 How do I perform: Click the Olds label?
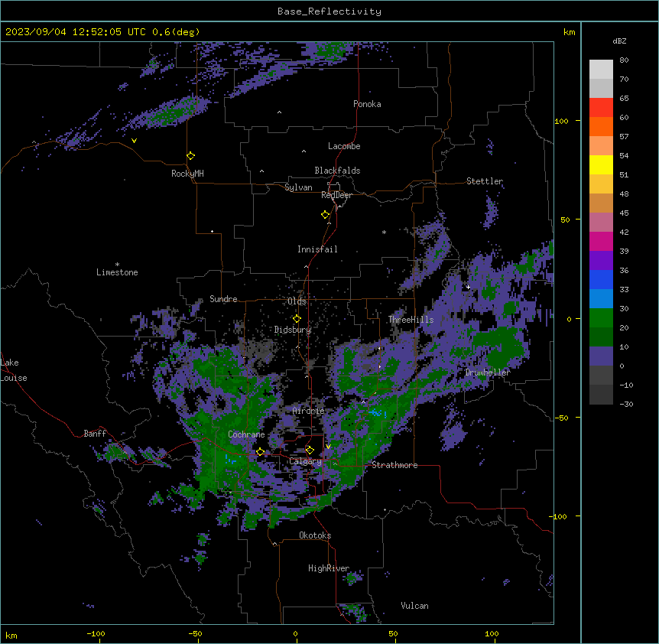coord(297,301)
